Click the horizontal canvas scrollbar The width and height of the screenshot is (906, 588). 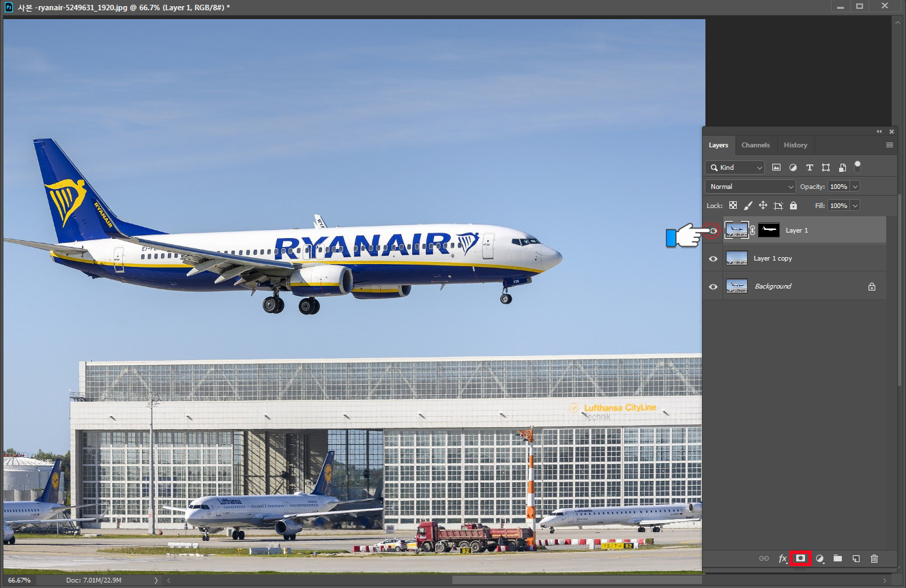[x=579, y=580]
